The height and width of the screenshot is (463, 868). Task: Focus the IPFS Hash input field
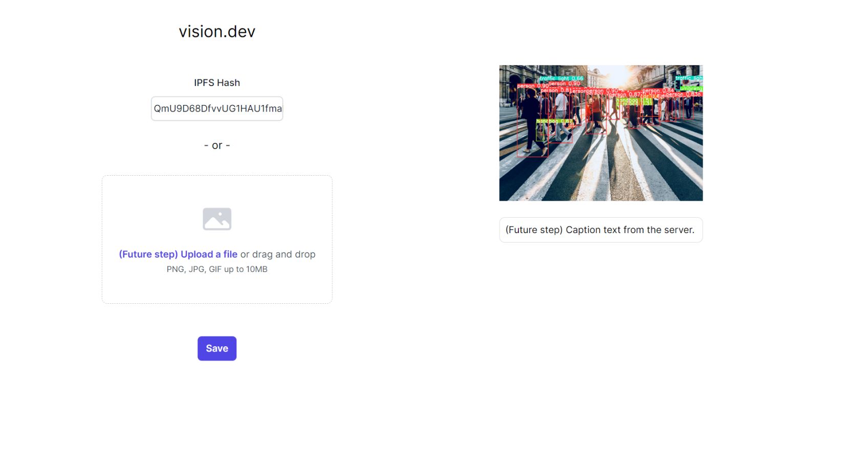(217, 109)
